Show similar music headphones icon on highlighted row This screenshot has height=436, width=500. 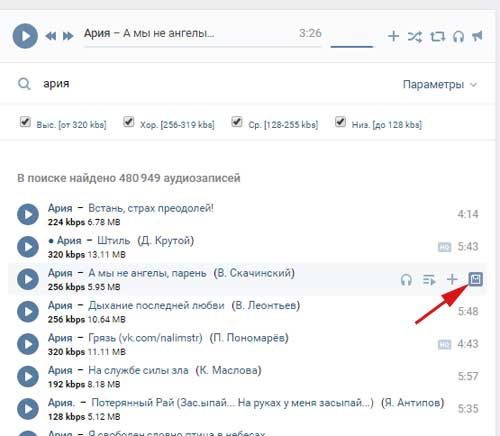(x=406, y=280)
